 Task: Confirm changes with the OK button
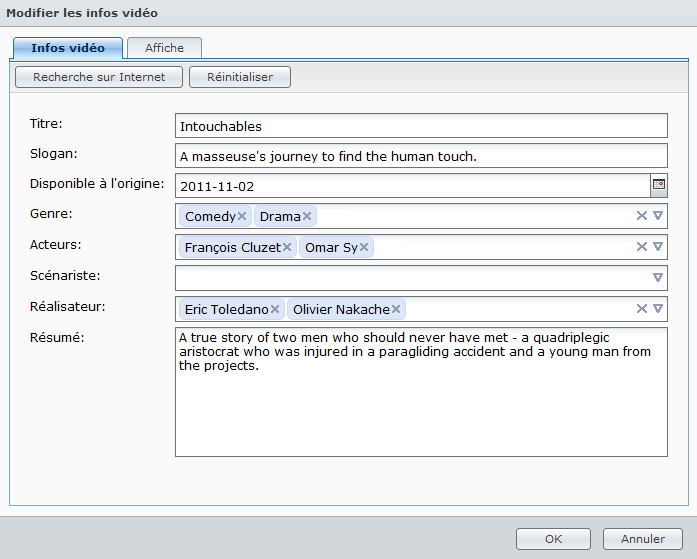coord(553,539)
